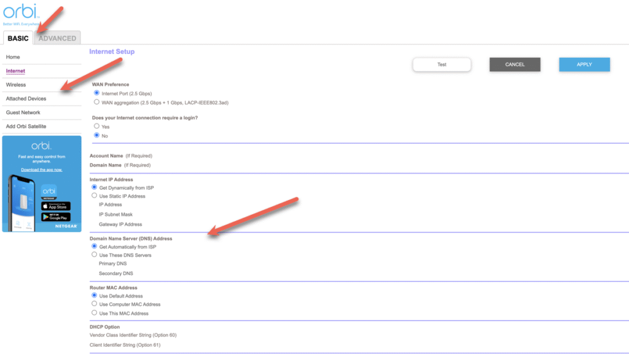This screenshot has height=364, width=629.
Task: Choose Use Static IP Address
Action: (x=95, y=196)
